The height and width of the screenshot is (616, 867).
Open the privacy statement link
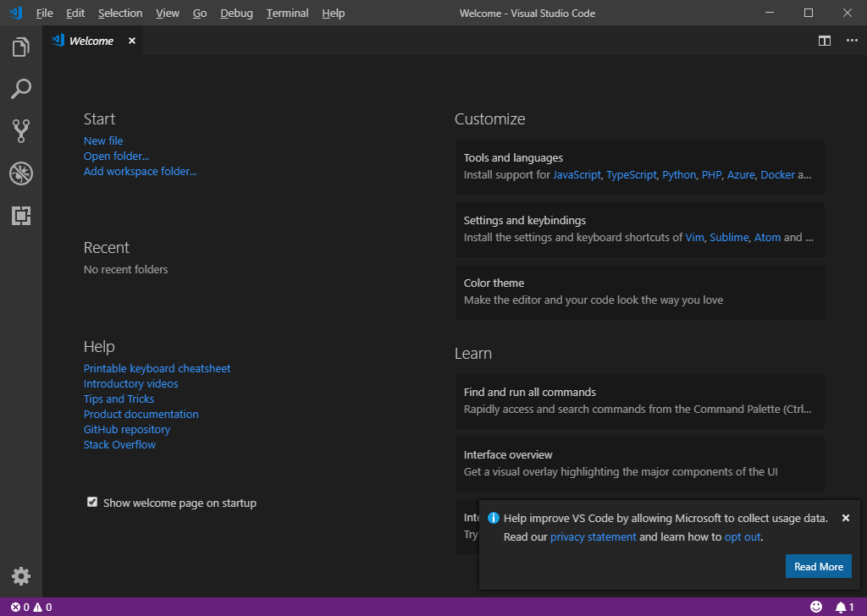(593, 537)
